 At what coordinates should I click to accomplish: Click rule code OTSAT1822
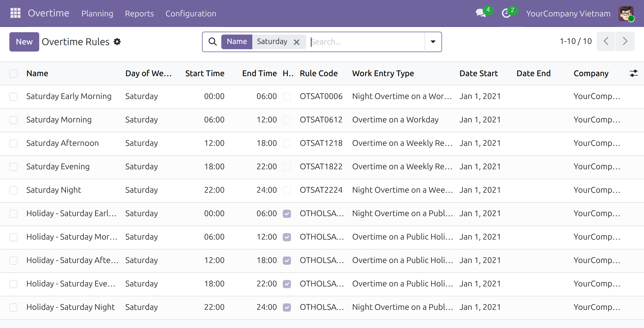[x=321, y=167]
